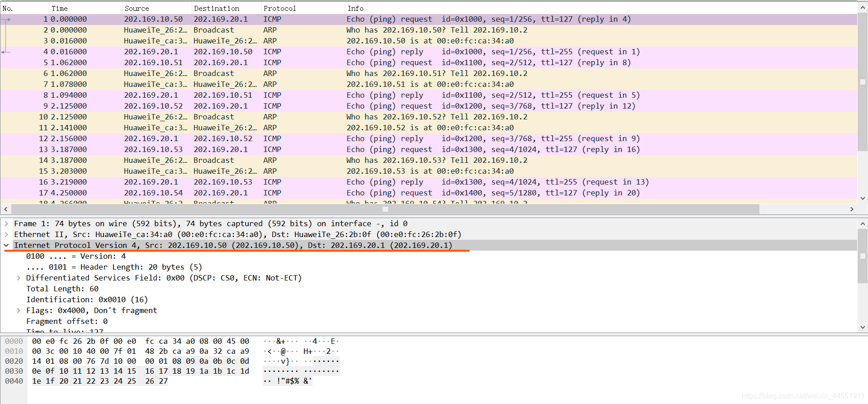The image size is (868, 404).
Task: Click the packet list horizontal scroll-right arrow
Action: [x=852, y=209]
